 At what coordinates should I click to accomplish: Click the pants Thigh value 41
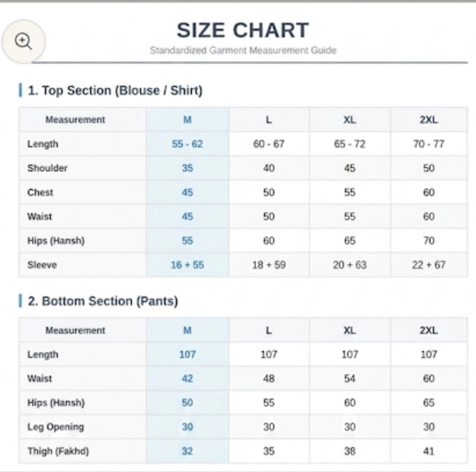click(x=429, y=451)
